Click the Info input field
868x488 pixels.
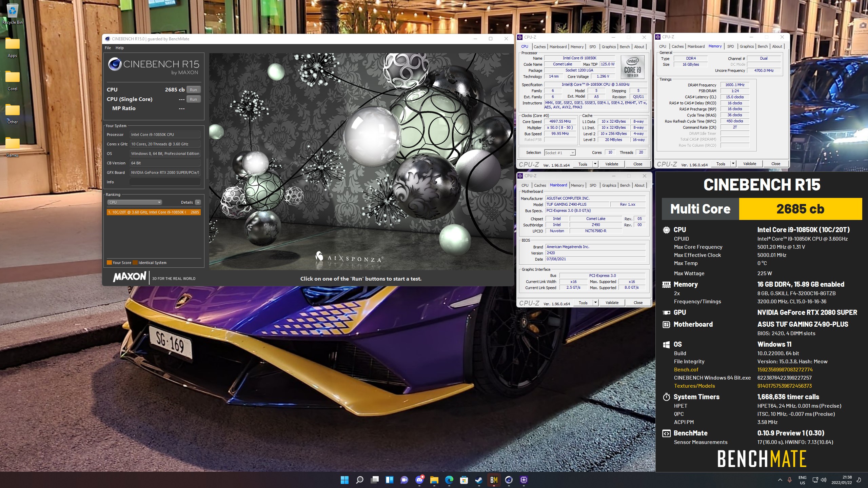(x=165, y=182)
